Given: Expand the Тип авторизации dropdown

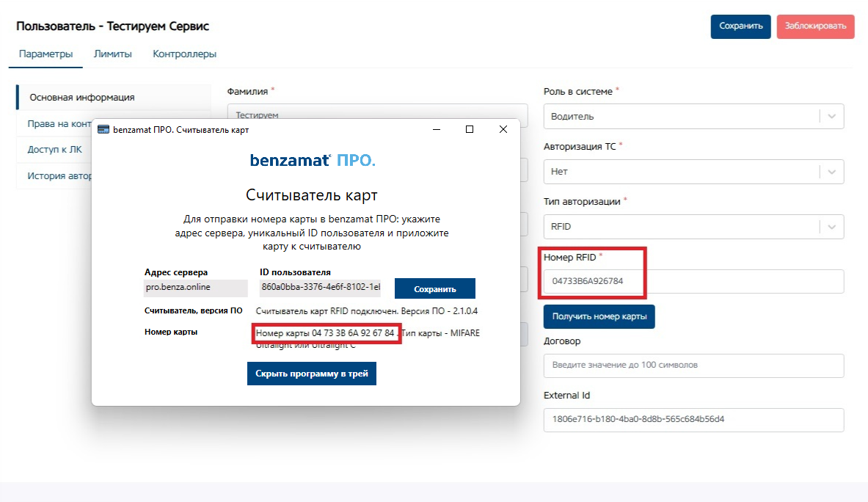Looking at the screenshot, I should 693,226.
